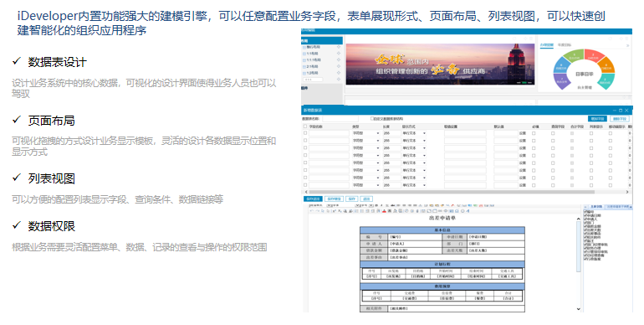Check the first field row's selection checkbox
Image resolution: width=644 pixels, height=325 pixels.
(305, 133)
